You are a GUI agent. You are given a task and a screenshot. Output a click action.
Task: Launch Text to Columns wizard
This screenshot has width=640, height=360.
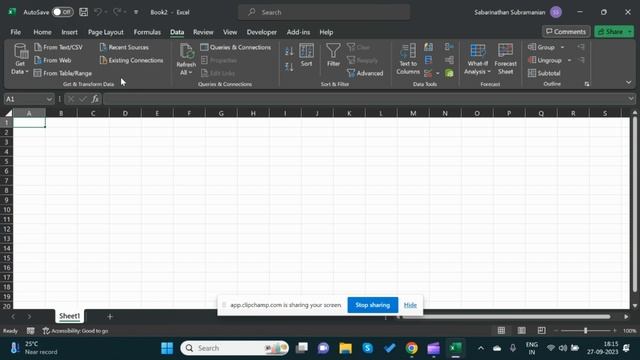pyautogui.click(x=408, y=59)
